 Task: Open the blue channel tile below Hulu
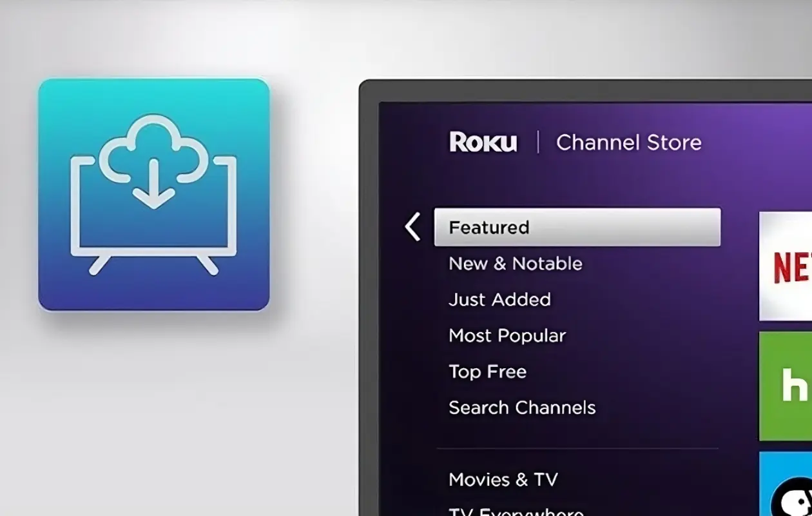point(786,484)
